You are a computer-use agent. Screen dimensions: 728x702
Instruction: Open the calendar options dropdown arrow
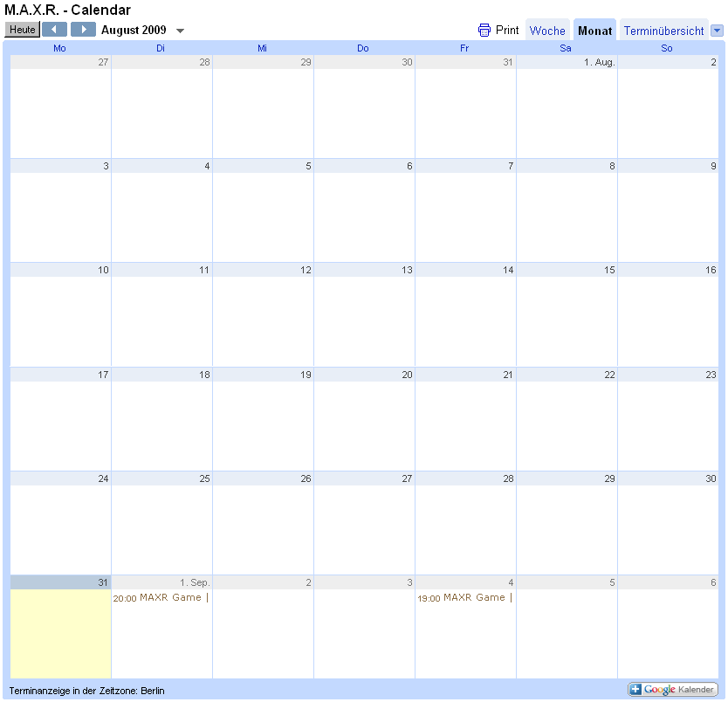tap(717, 31)
